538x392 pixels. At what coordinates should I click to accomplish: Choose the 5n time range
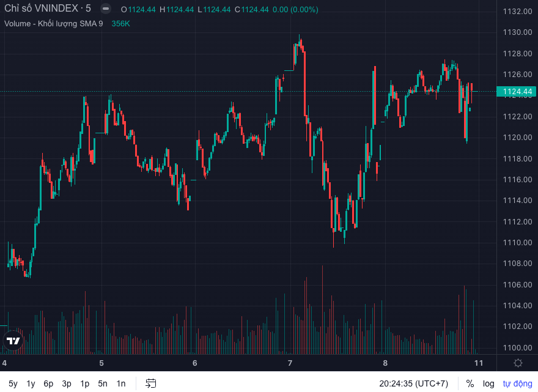[103, 383]
